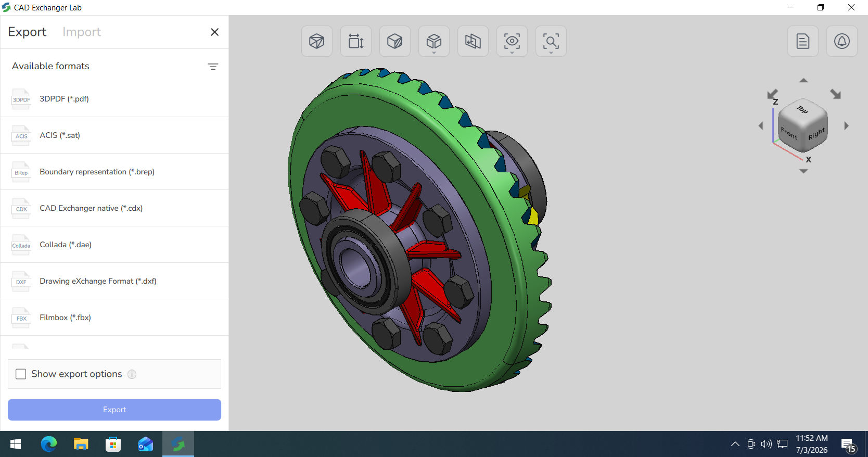
Task: Select the Front face of view cube
Action: (x=789, y=133)
